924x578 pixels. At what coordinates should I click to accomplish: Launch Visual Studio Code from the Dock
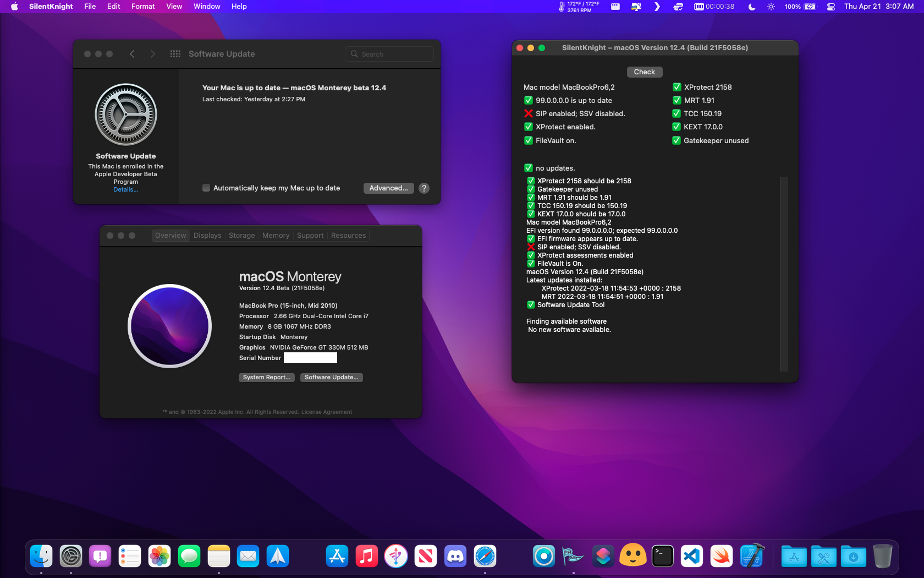(692, 556)
